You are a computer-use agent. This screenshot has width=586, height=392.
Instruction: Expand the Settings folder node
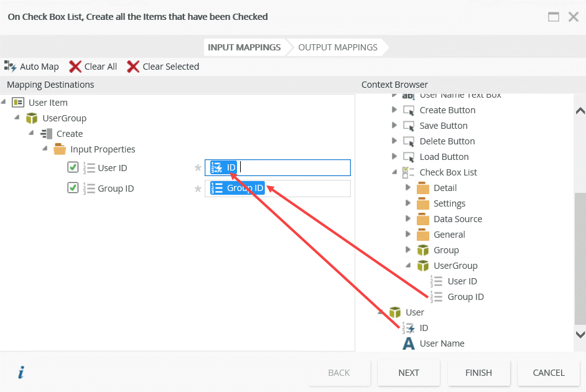click(408, 203)
